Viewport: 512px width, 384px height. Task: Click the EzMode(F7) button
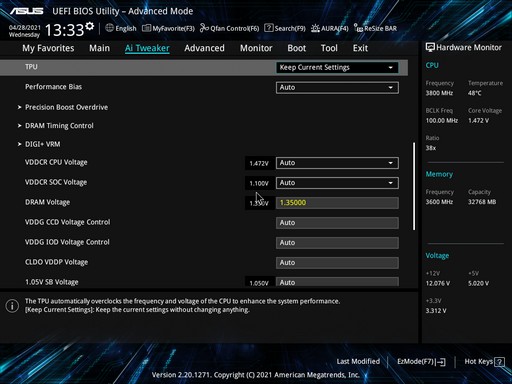coord(421,362)
